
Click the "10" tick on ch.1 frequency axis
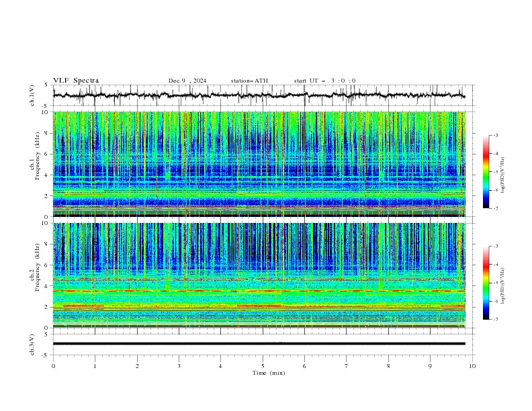click(46, 112)
